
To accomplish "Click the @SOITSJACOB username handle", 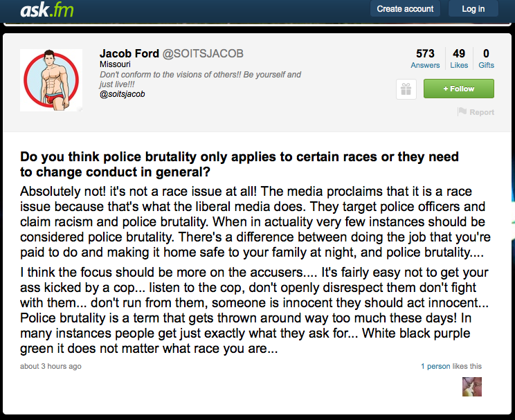I will [203, 53].
